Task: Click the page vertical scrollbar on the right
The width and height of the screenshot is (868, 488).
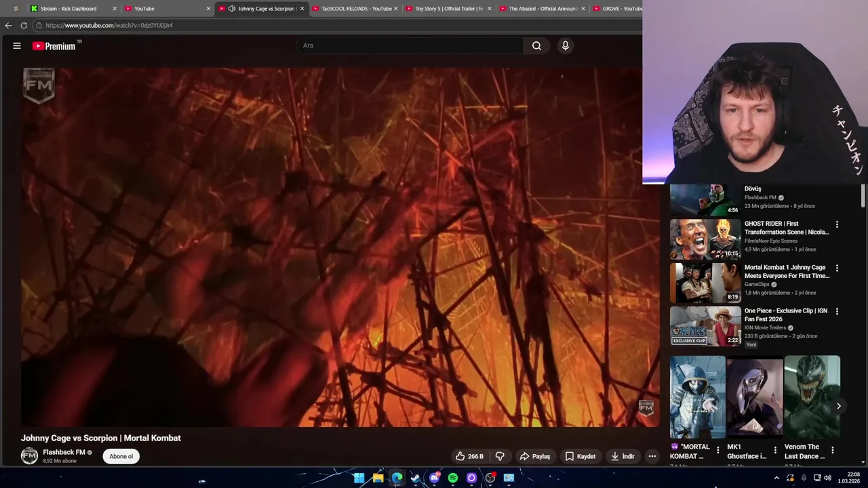Action: (863, 197)
